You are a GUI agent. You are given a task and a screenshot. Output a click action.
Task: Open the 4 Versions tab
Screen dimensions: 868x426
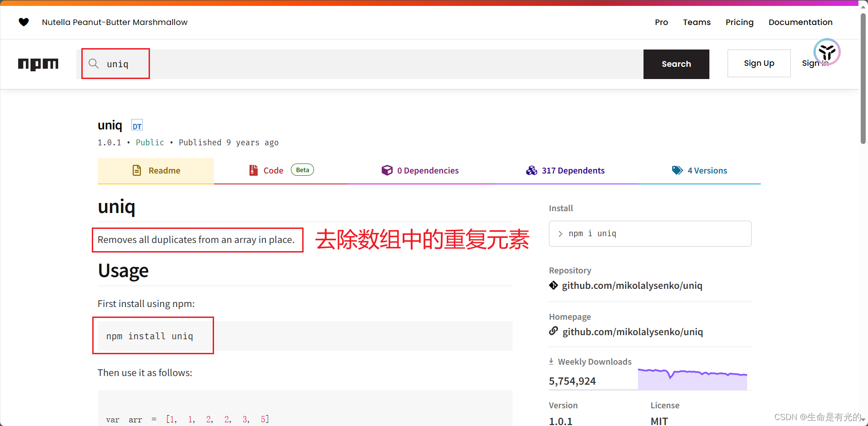[700, 171]
